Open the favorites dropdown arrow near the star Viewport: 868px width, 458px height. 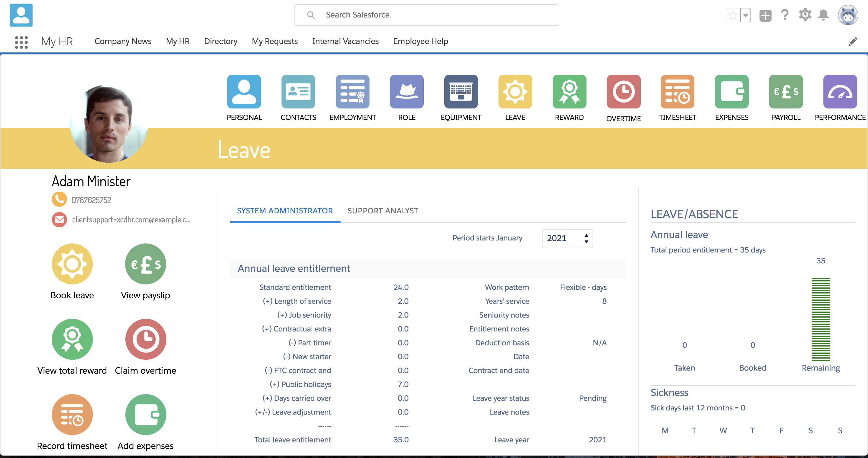point(745,15)
